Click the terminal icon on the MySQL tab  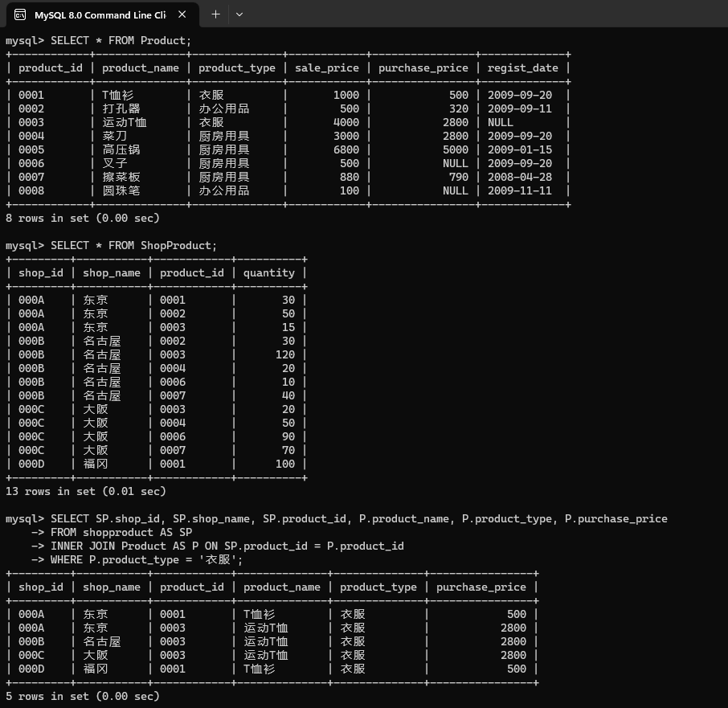tap(18, 14)
